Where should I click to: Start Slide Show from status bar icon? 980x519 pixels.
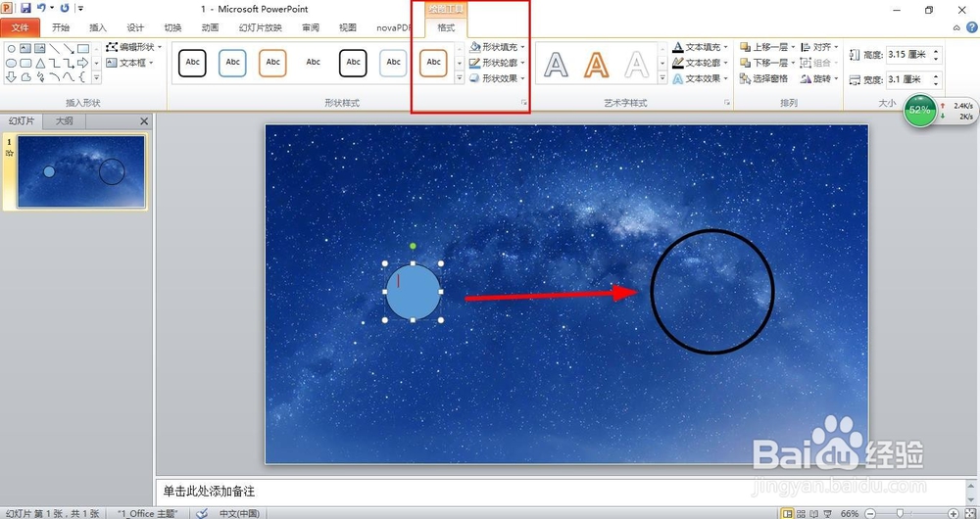827,513
